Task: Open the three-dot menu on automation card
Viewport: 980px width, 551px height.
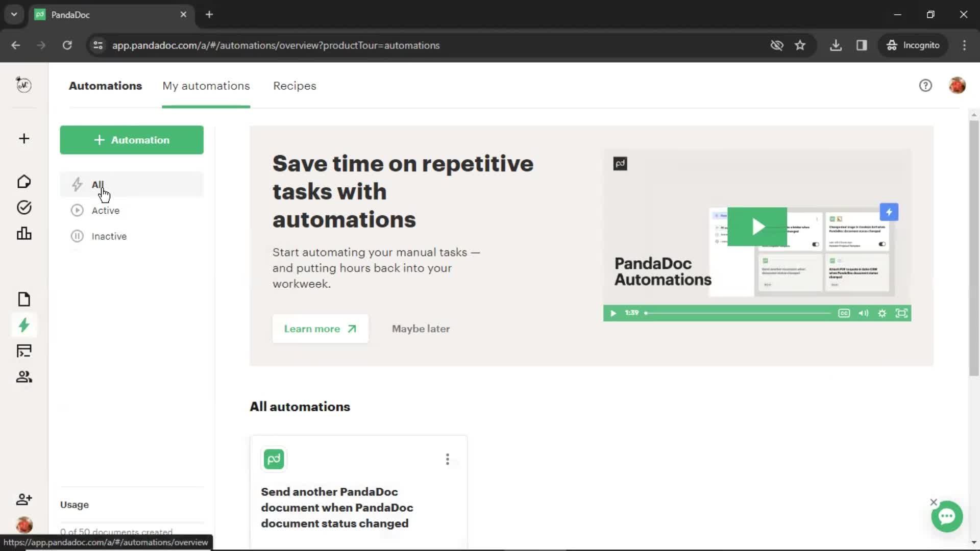Action: [448, 459]
